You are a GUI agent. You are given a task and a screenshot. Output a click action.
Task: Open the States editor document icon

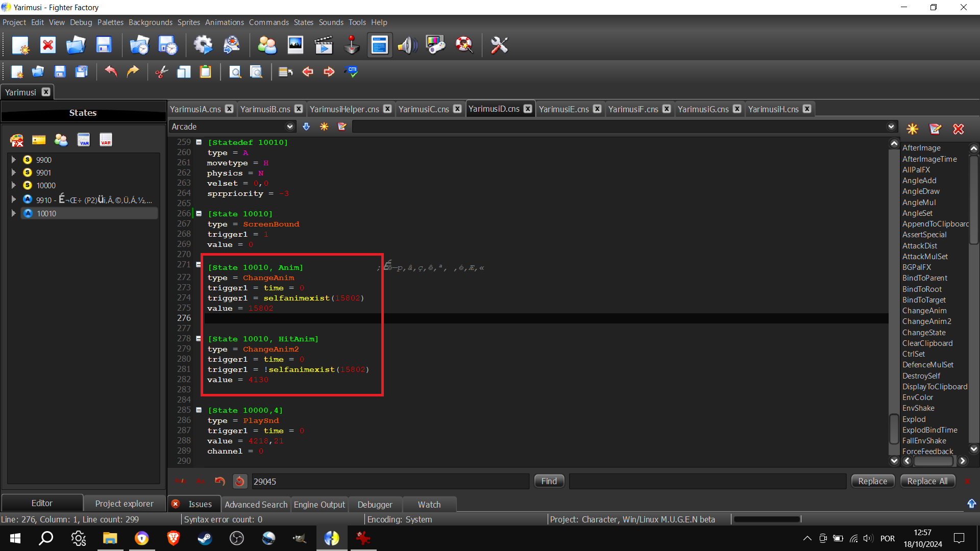point(379,45)
